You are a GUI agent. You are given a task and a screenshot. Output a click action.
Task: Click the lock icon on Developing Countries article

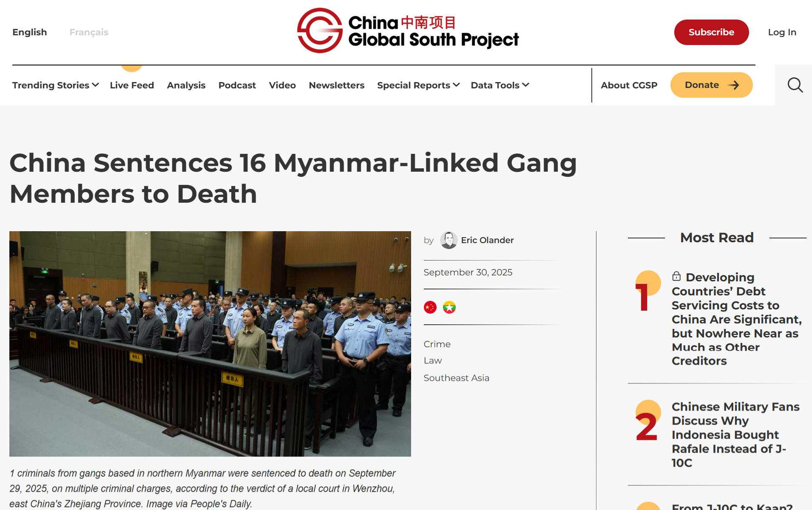pos(676,277)
